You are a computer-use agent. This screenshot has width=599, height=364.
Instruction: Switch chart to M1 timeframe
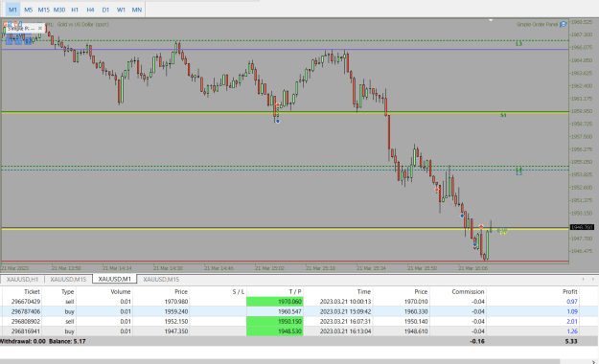point(12,10)
